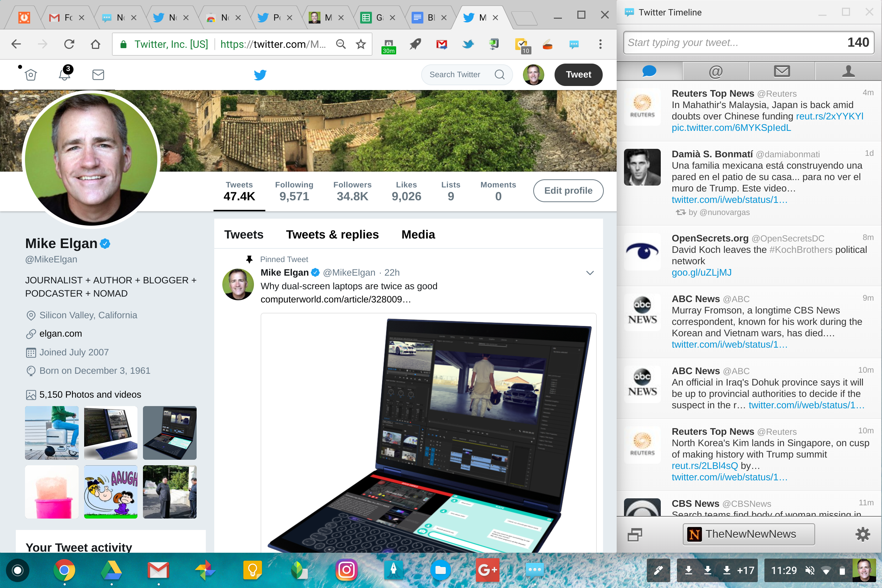Click the Tweet button
This screenshot has width=882, height=588.
tap(578, 75)
